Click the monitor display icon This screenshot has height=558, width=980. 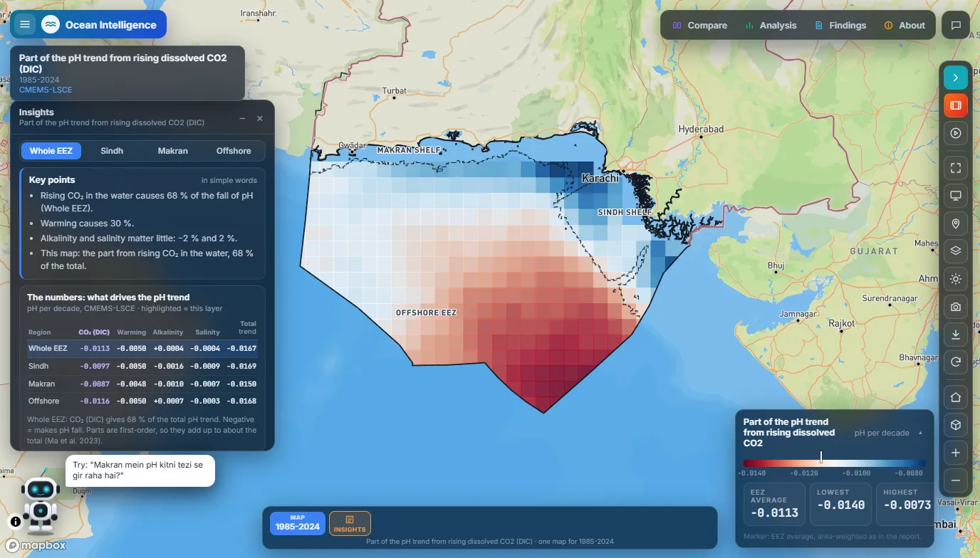point(956,196)
